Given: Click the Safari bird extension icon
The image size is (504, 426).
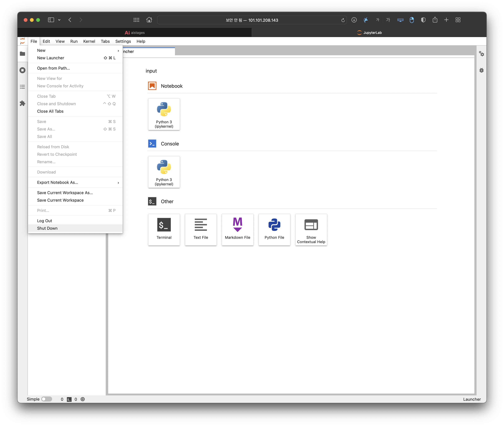Looking at the screenshot, I should coord(366,20).
